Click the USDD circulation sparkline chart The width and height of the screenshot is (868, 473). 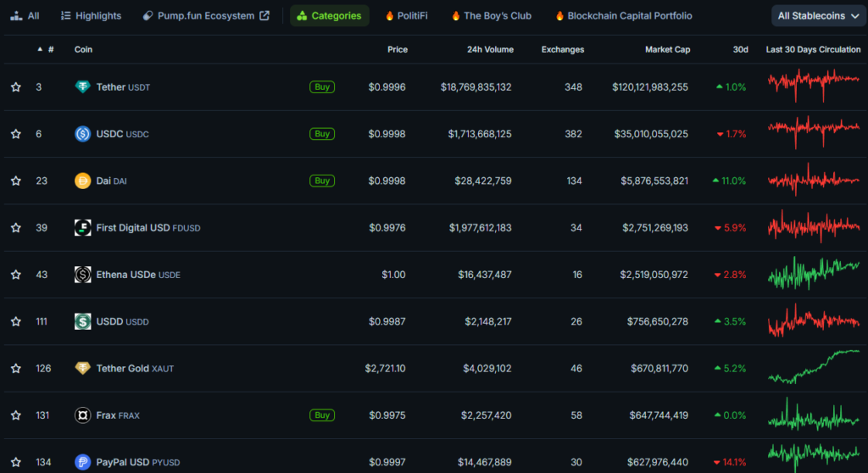click(813, 320)
